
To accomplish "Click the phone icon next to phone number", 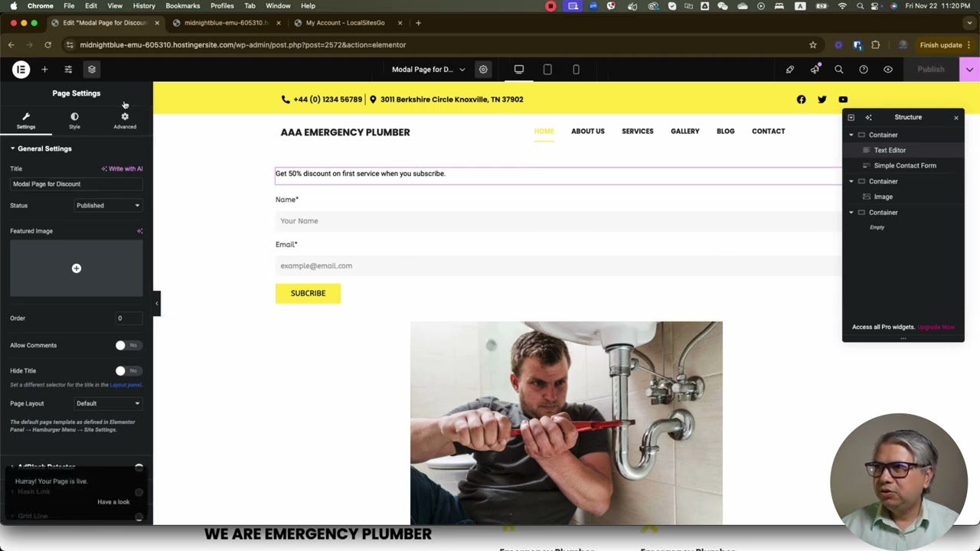I will point(286,99).
